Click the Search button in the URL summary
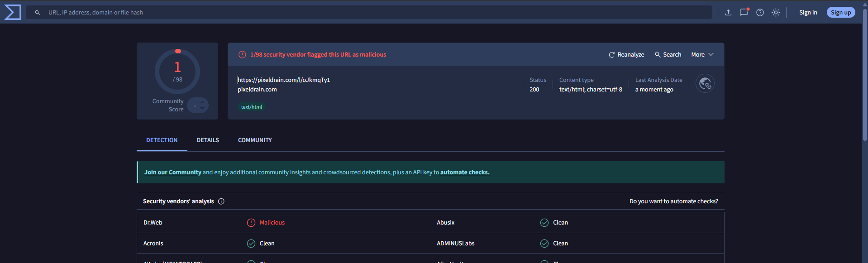This screenshot has height=263, width=868. [x=668, y=55]
